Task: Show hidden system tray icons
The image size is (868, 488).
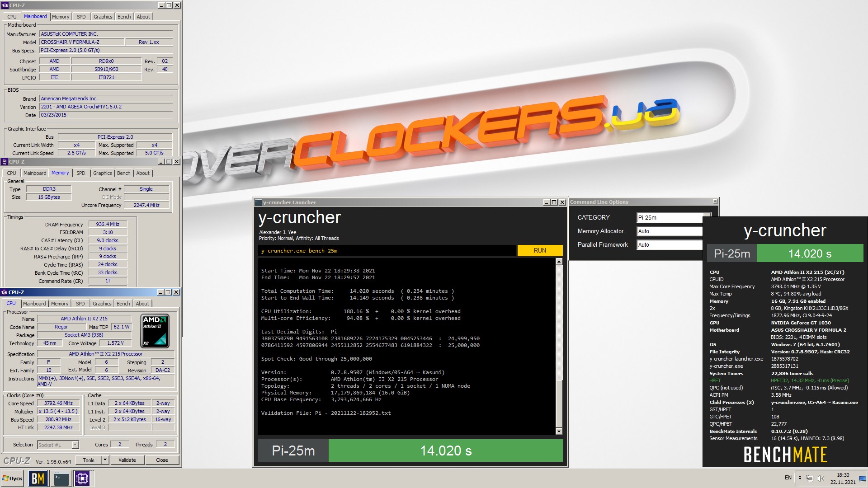Action: tap(800, 478)
